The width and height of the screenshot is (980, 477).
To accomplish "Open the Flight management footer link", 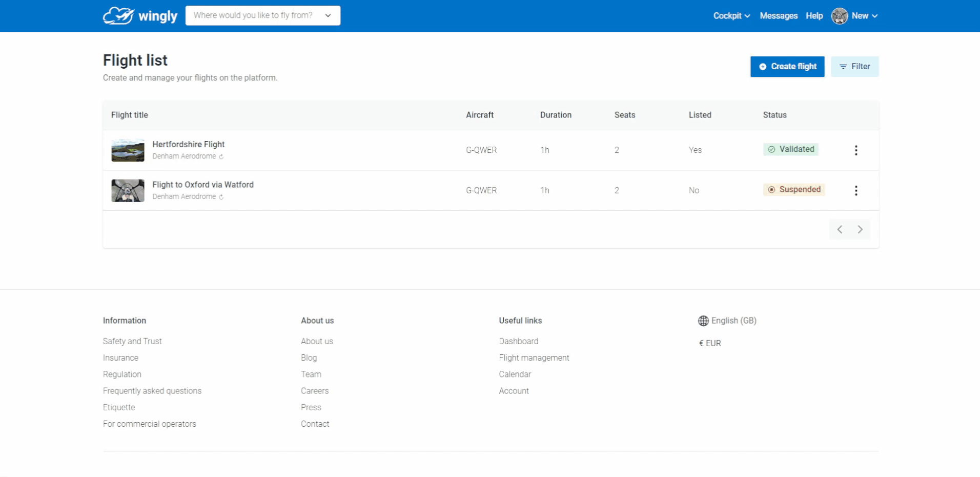I will coord(534,358).
